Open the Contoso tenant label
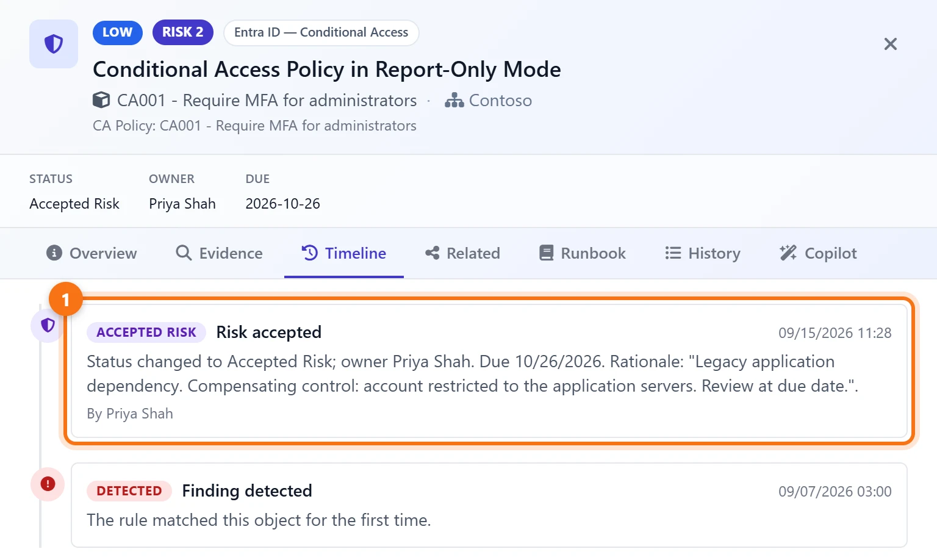Image resolution: width=937 pixels, height=560 pixels. 500,100
